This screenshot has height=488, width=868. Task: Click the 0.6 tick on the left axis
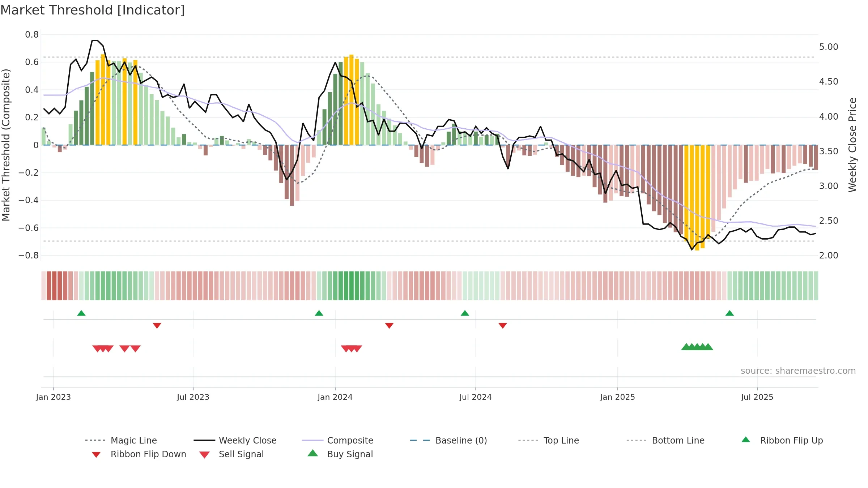(x=32, y=62)
